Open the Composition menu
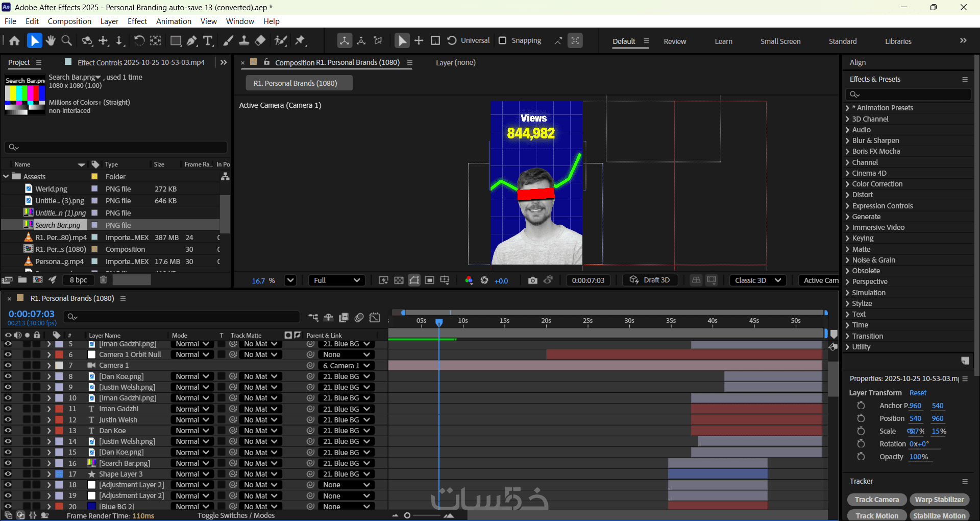 (x=69, y=21)
